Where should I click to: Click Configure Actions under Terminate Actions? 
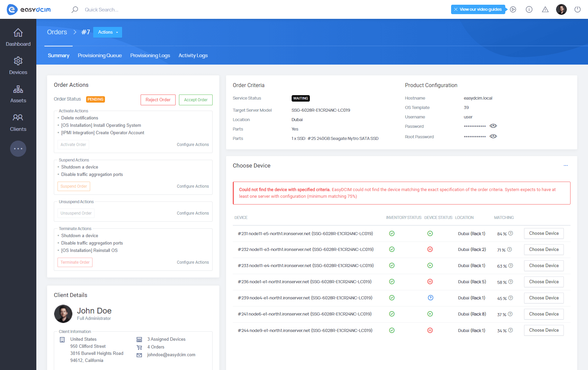[x=192, y=262]
